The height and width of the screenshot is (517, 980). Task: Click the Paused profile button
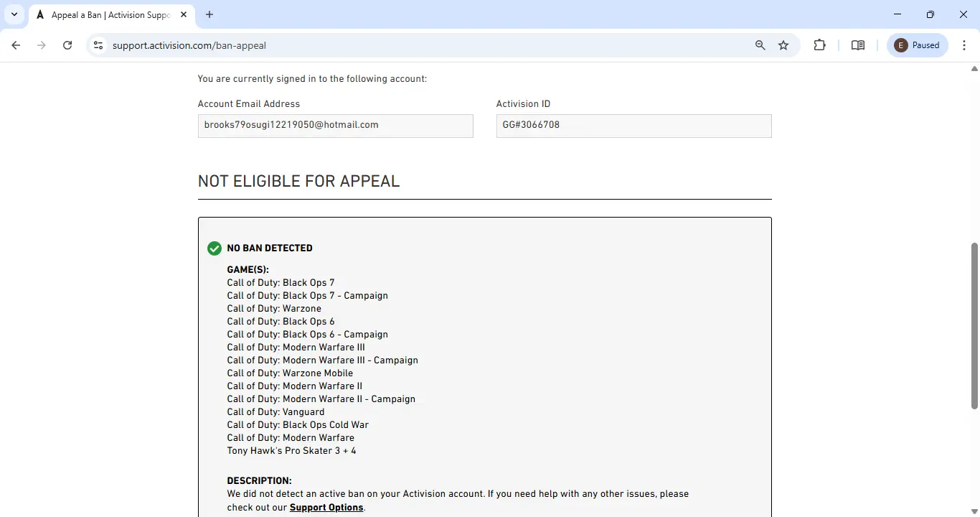click(x=918, y=45)
